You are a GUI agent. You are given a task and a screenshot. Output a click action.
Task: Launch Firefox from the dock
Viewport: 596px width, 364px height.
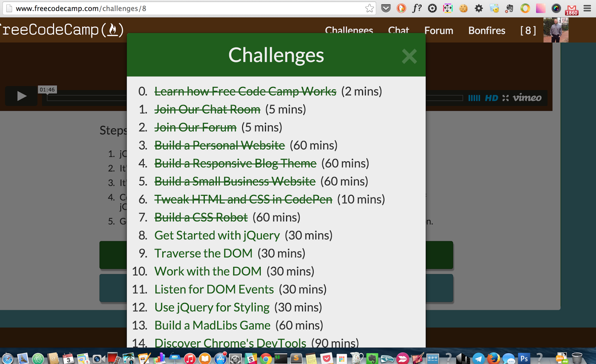[494, 359]
